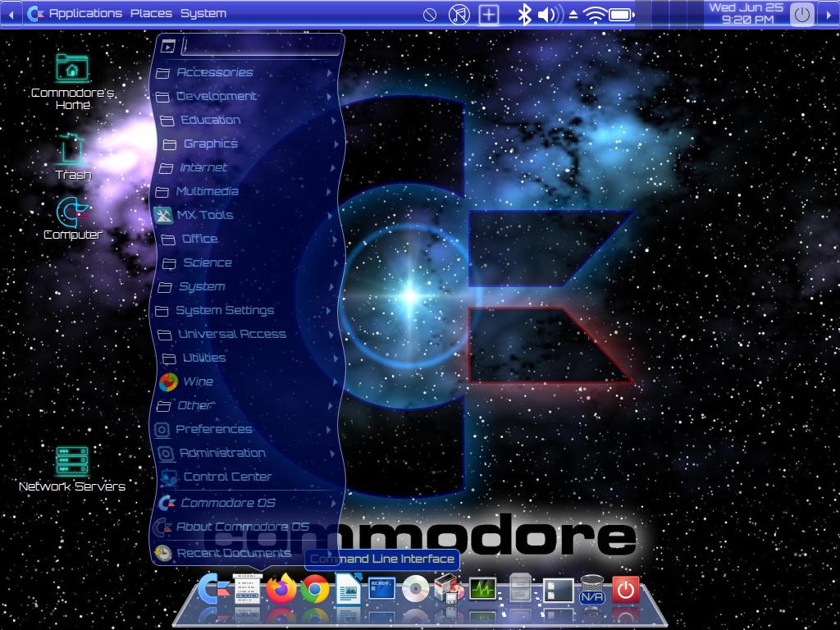Click the plus box panel icon
840x630 pixels.
(488, 15)
